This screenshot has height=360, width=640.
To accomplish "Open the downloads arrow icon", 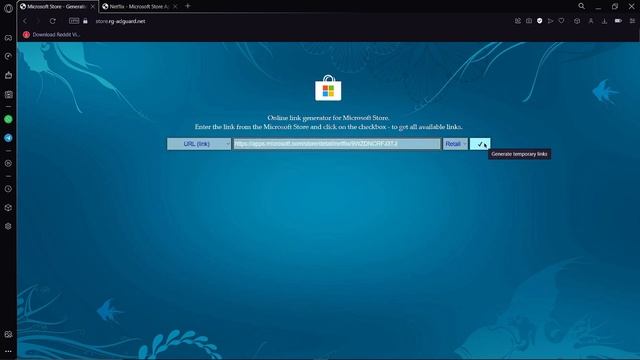I will [604, 21].
